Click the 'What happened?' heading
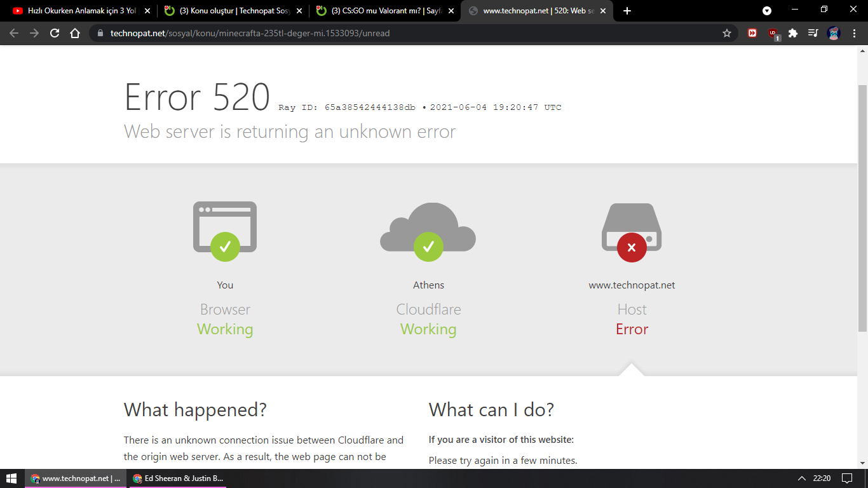868x488 pixels. click(x=195, y=410)
